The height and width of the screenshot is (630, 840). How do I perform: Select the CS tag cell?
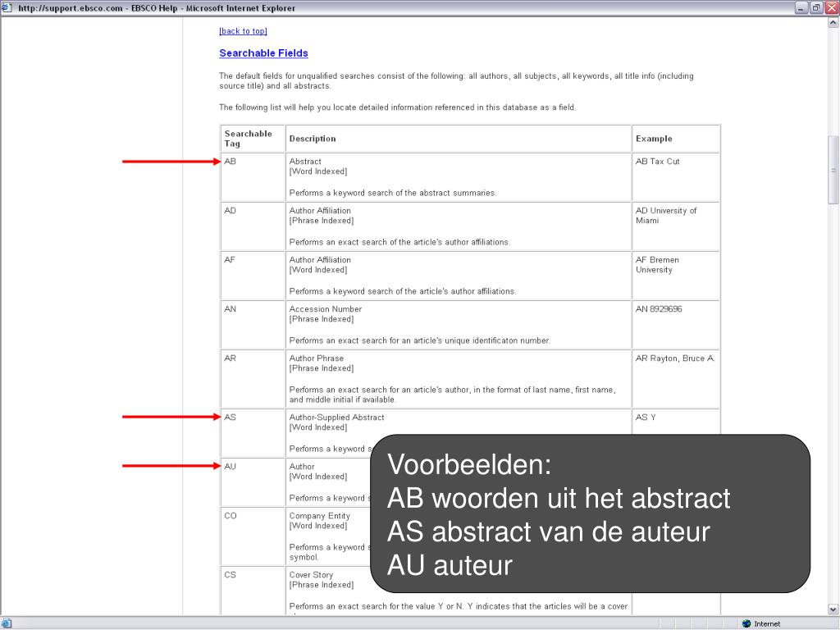253,591
